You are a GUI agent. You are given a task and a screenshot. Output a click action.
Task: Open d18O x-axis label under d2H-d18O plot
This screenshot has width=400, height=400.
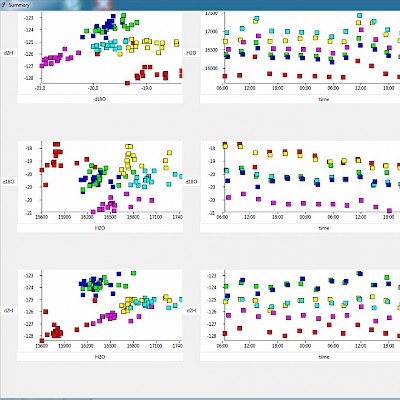tap(100, 99)
